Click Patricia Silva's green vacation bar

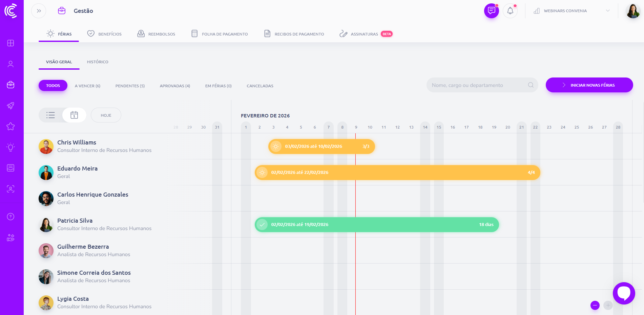coord(376,225)
